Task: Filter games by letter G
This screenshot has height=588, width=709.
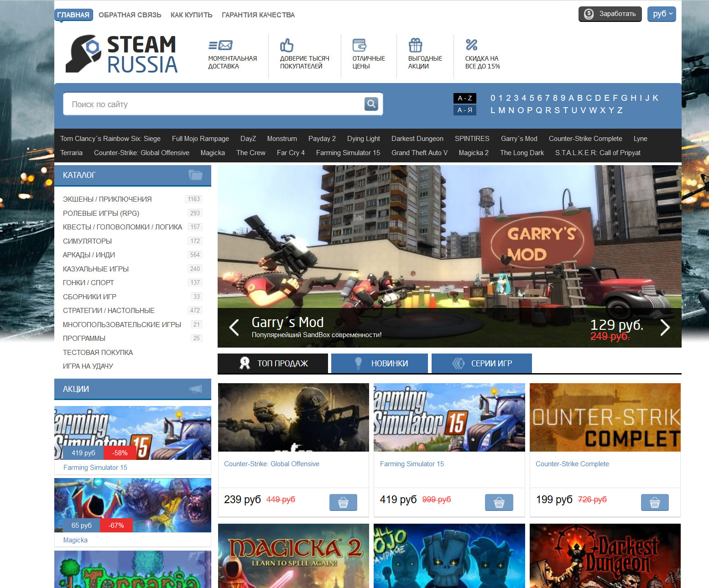Action: 624,98
